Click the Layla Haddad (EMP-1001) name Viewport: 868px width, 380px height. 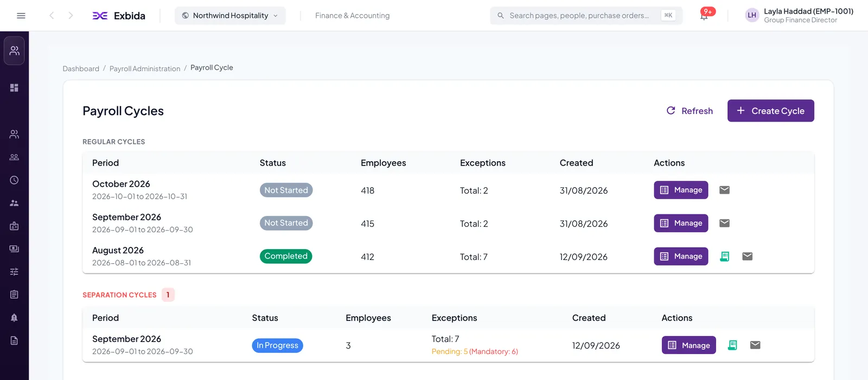808,11
